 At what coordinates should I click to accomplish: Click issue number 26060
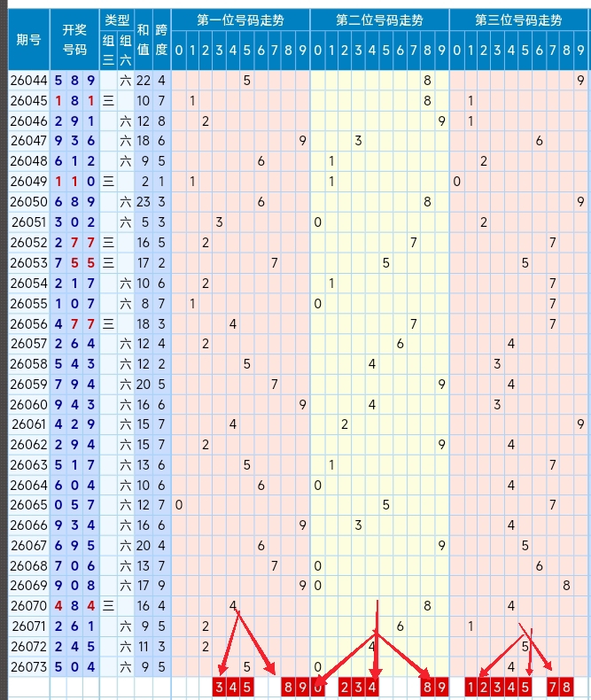tap(28, 404)
